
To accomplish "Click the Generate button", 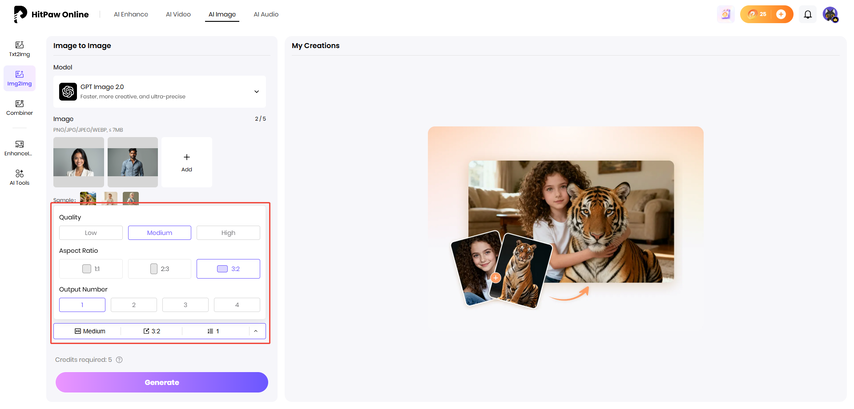I will coord(162,382).
